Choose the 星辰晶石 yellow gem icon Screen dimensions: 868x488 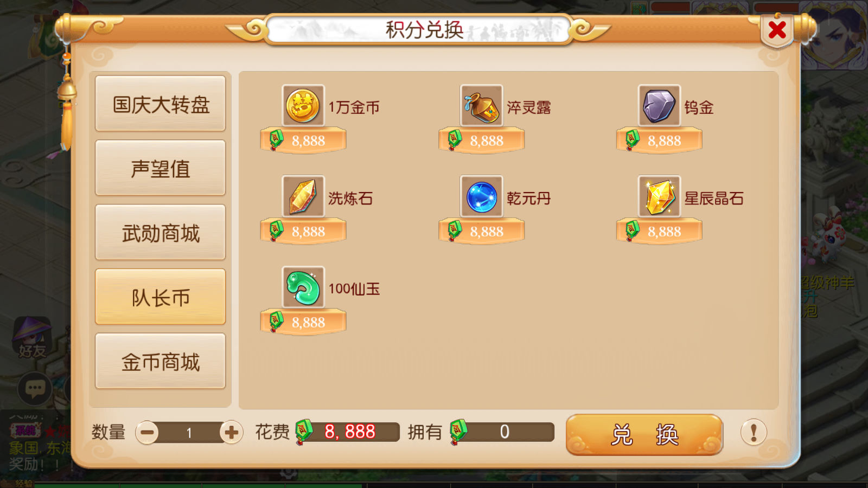pyautogui.click(x=659, y=196)
